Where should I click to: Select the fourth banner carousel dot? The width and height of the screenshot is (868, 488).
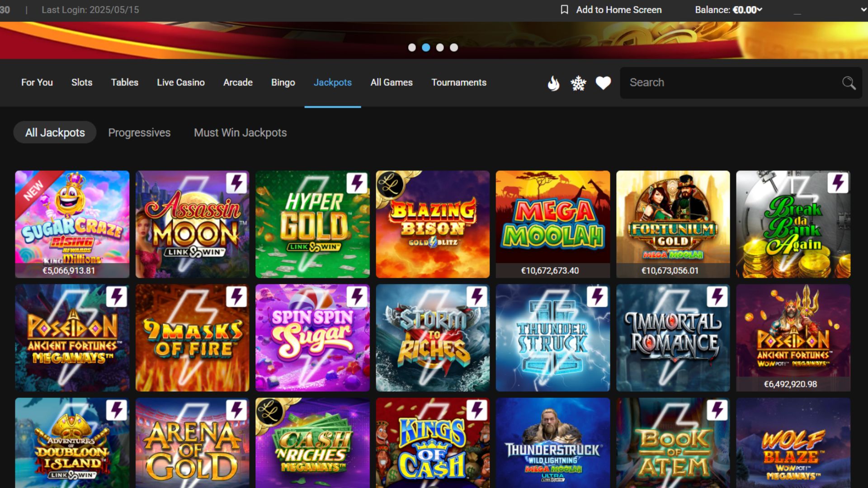(x=454, y=47)
